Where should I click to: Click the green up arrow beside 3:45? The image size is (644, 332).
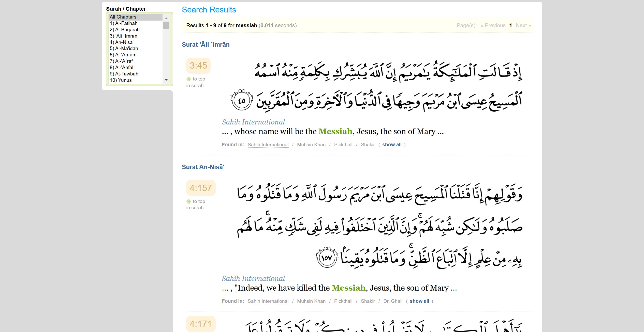(x=188, y=79)
